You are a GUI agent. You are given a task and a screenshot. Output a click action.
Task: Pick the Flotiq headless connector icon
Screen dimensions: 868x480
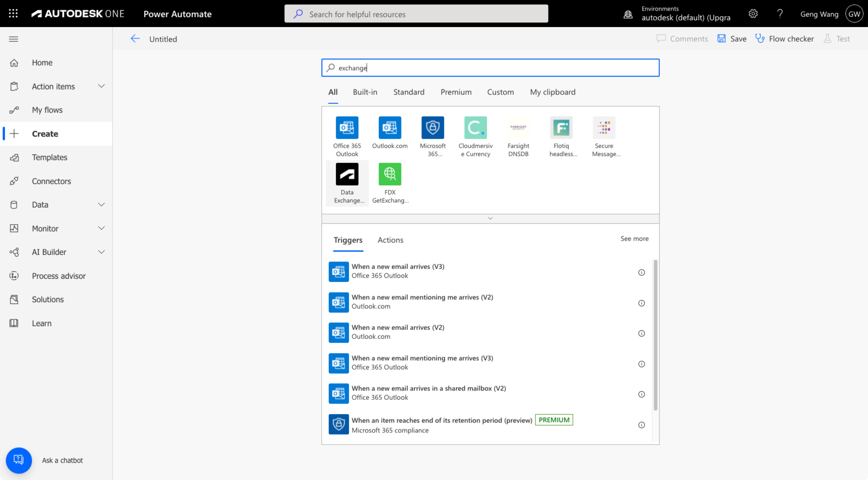[x=561, y=128]
